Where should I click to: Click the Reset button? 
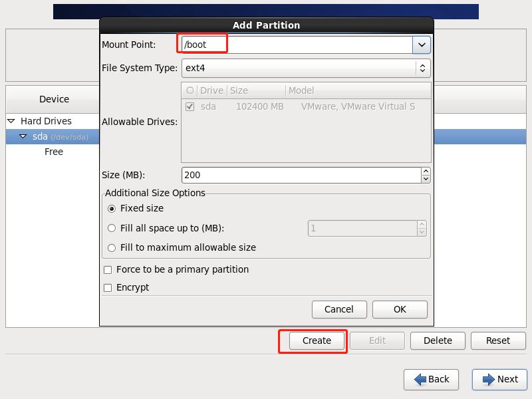[498, 340]
